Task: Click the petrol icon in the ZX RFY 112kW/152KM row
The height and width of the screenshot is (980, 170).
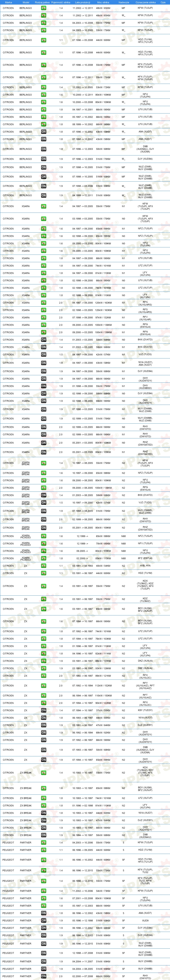Action: [x=44, y=686]
